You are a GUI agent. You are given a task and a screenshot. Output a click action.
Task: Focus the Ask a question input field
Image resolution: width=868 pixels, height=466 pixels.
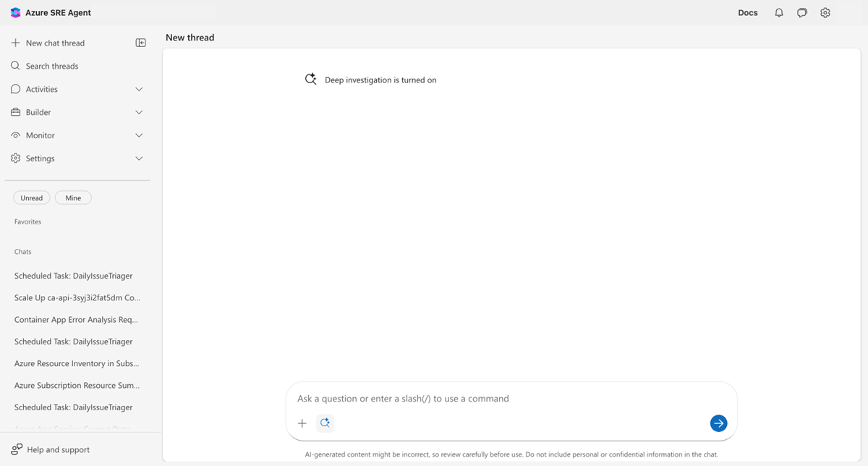tap(511, 399)
